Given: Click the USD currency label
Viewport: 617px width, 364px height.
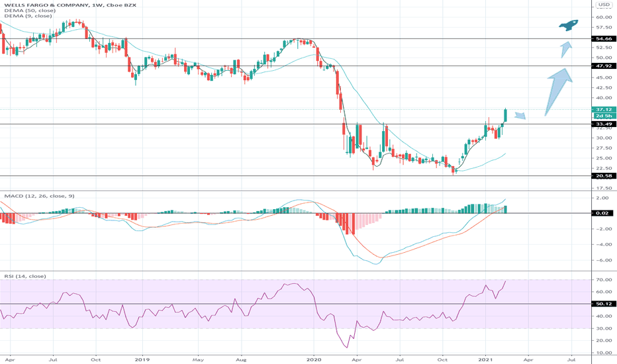Looking at the screenshot, I should (x=604, y=5).
